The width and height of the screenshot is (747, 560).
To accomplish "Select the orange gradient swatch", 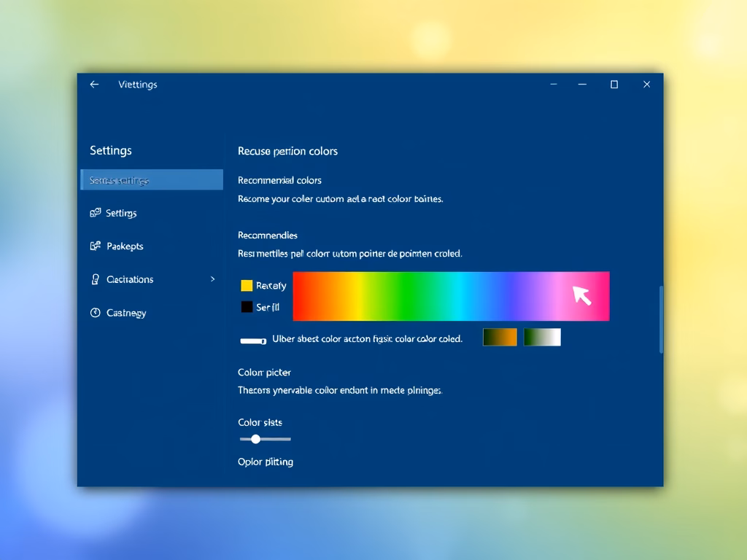I will pos(499,337).
